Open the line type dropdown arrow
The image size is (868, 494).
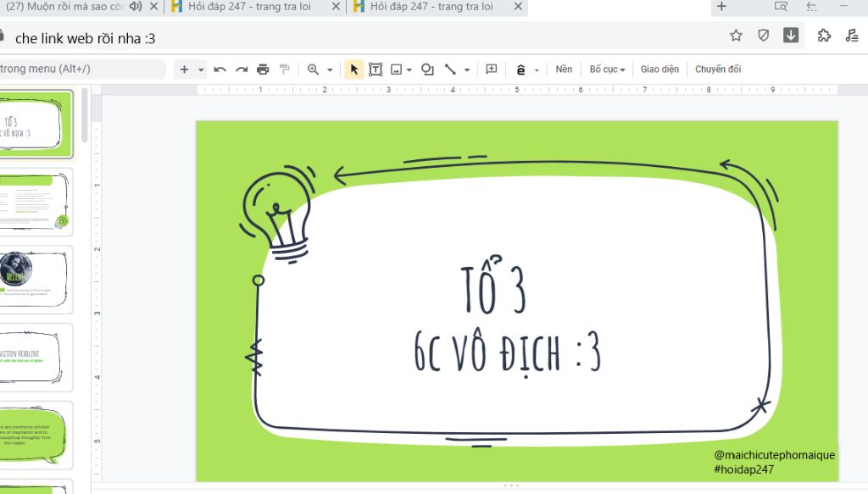tap(467, 69)
